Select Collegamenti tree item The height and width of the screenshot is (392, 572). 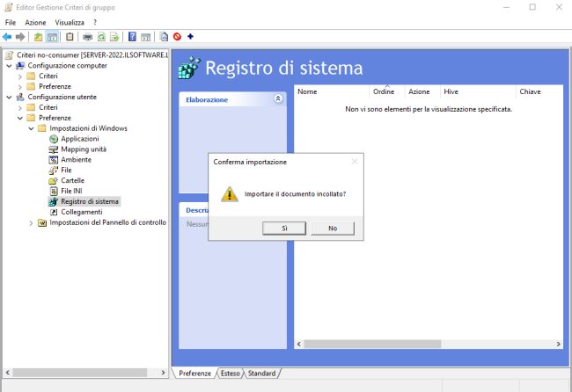[81, 212]
